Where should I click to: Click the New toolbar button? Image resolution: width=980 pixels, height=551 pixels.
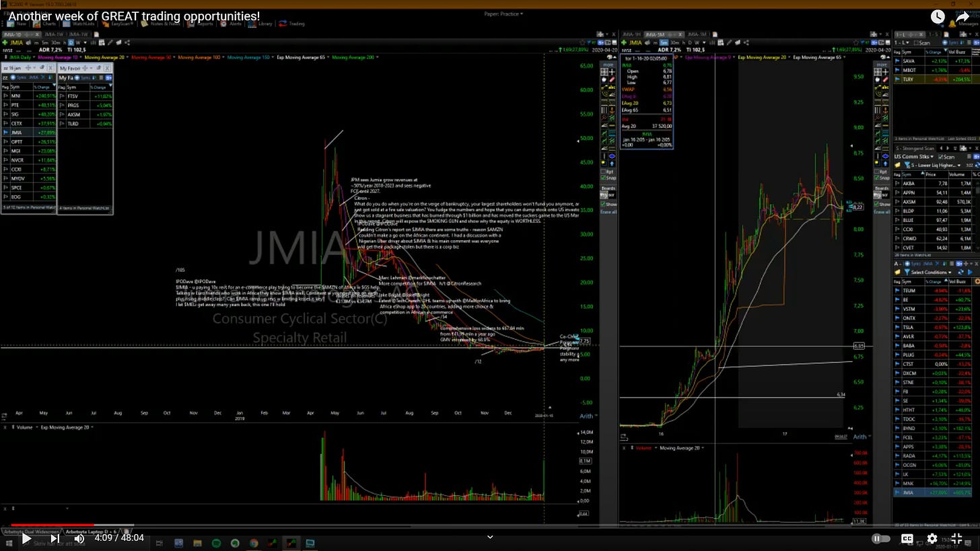click(17, 24)
